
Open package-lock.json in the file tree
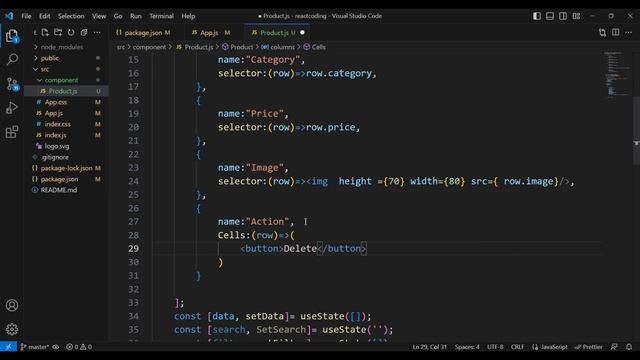click(x=66, y=168)
